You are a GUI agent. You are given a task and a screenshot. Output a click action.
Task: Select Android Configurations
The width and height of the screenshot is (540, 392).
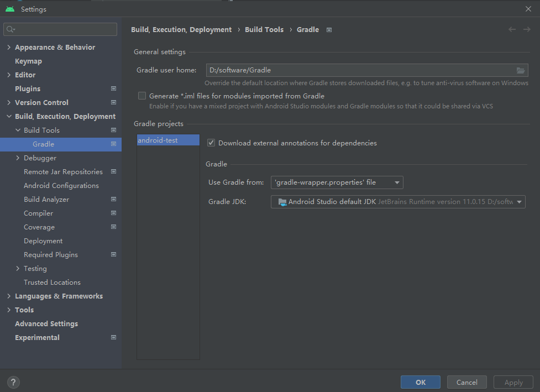61,185
